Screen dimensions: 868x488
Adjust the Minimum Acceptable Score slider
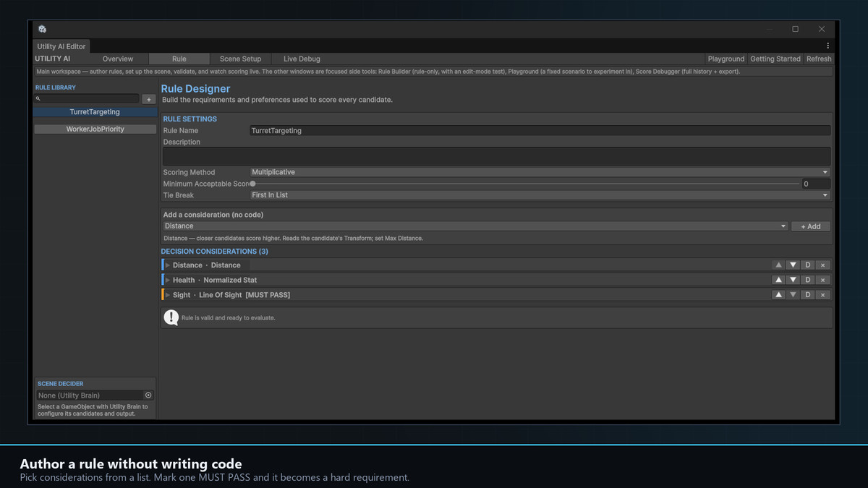point(525,184)
